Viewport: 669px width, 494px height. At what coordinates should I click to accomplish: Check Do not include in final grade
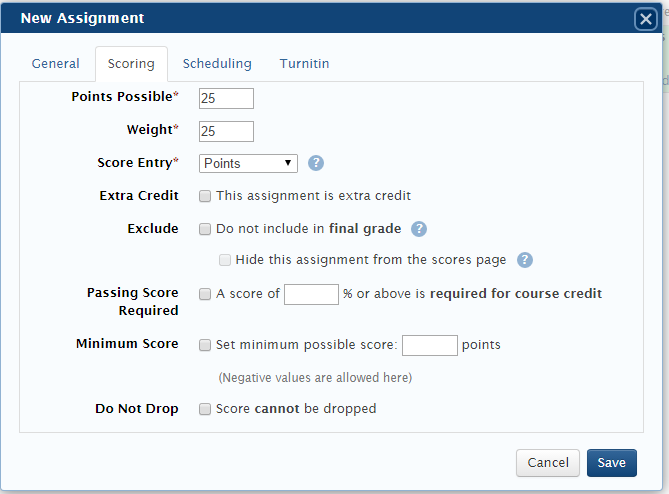[205, 229]
